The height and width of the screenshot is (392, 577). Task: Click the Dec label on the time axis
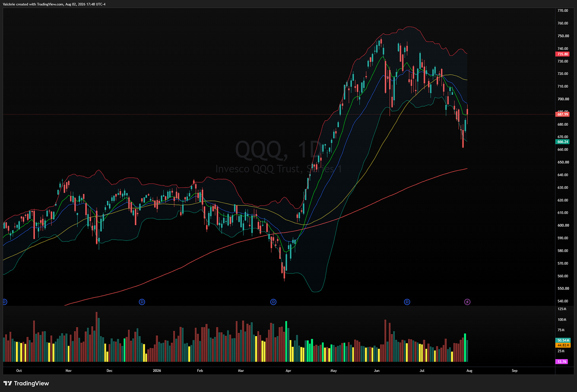tap(109, 371)
